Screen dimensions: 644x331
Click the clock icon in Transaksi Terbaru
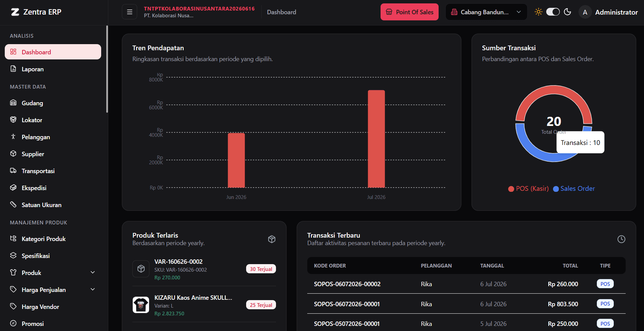click(621, 239)
